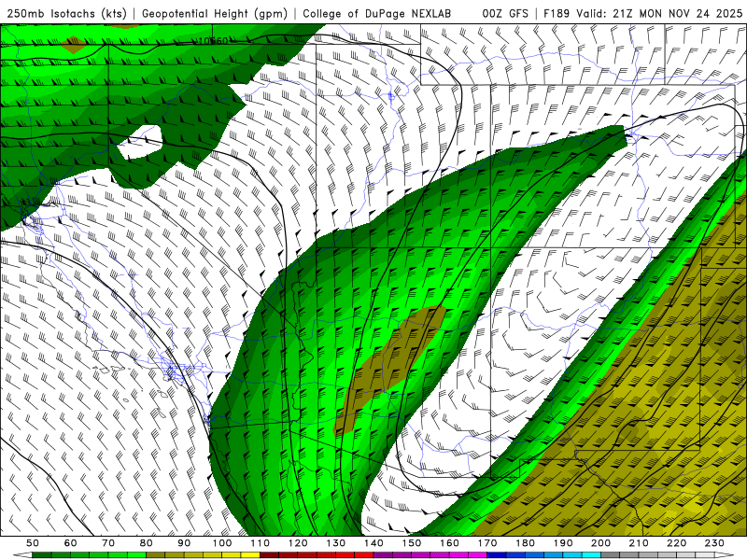Click the dark maroon swatch just after 110
This screenshot has height=560, width=747.
pos(269,555)
